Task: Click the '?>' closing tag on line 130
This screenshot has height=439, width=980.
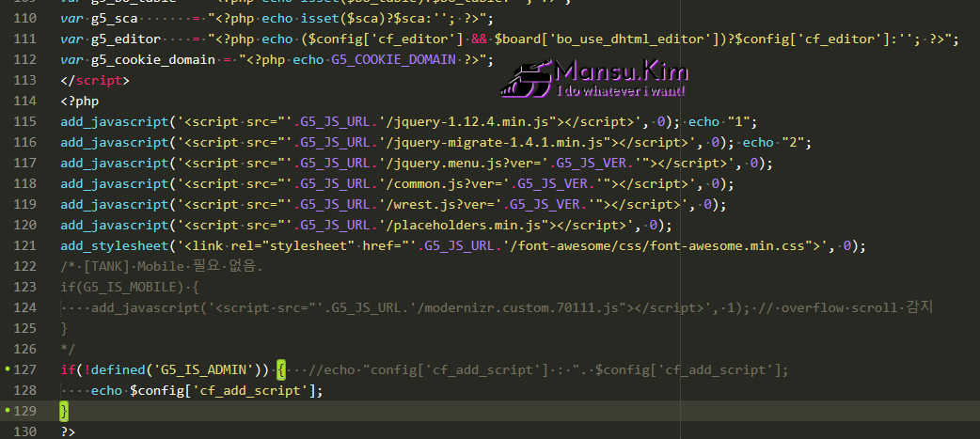Action: [x=68, y=431]
